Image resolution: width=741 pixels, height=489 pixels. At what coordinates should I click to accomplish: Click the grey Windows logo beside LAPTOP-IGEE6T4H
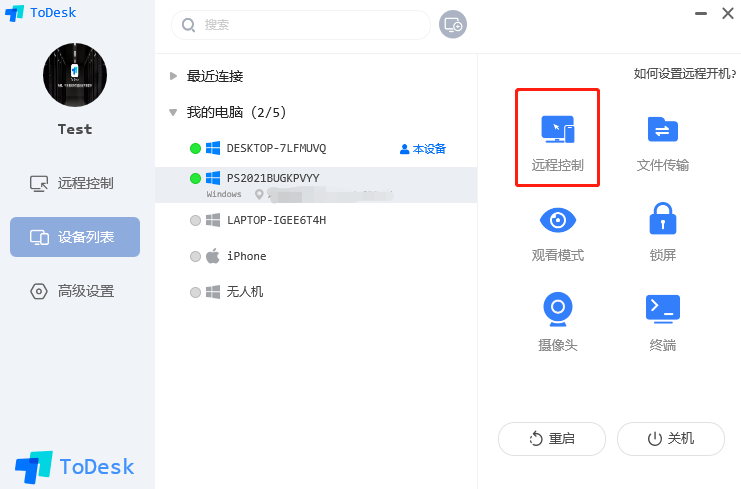(213, 220)
